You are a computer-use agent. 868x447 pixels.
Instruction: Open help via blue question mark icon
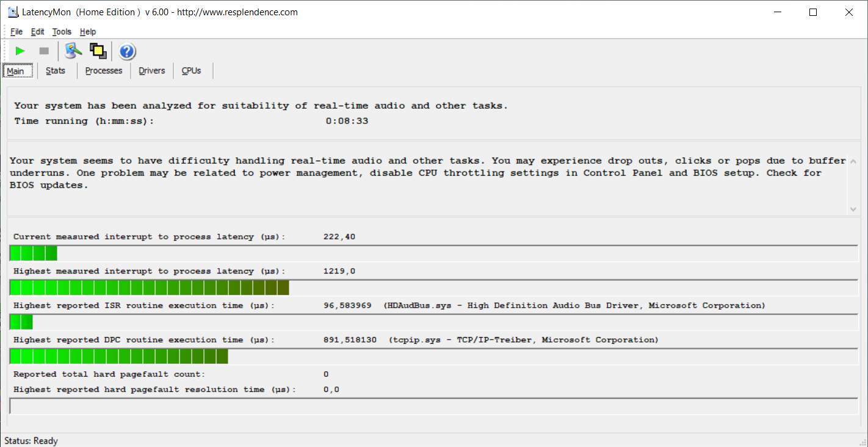point(127,51)
